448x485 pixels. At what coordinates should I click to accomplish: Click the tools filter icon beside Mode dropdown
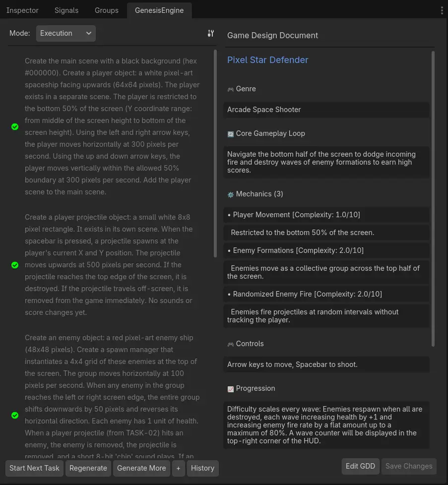(210, 33)
